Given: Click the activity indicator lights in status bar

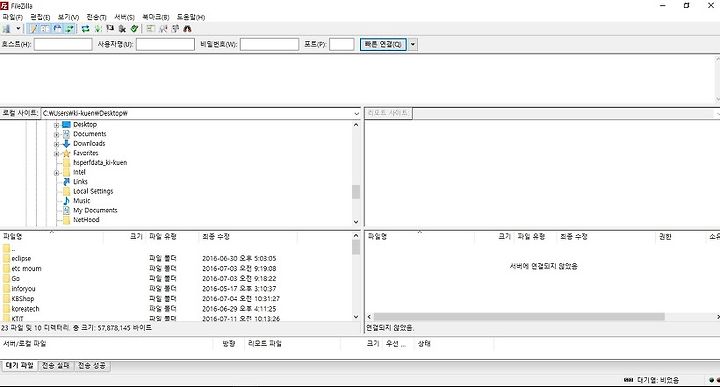Looking at the screenshot, I should point(714,380).
